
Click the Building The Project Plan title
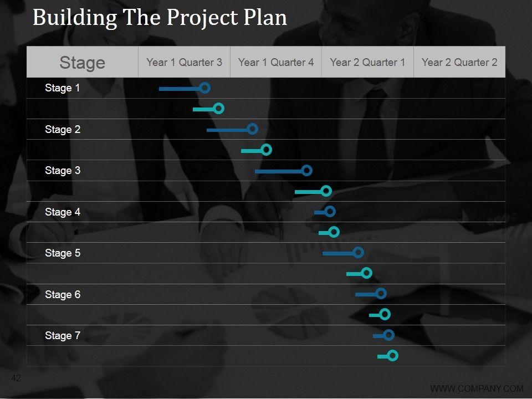[160, 18]
